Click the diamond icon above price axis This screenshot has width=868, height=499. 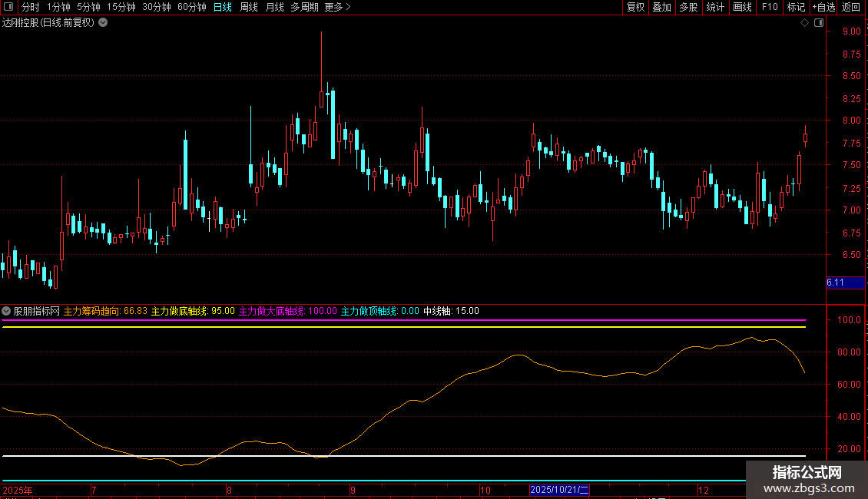pyautogui.click(x=804, y=23)
